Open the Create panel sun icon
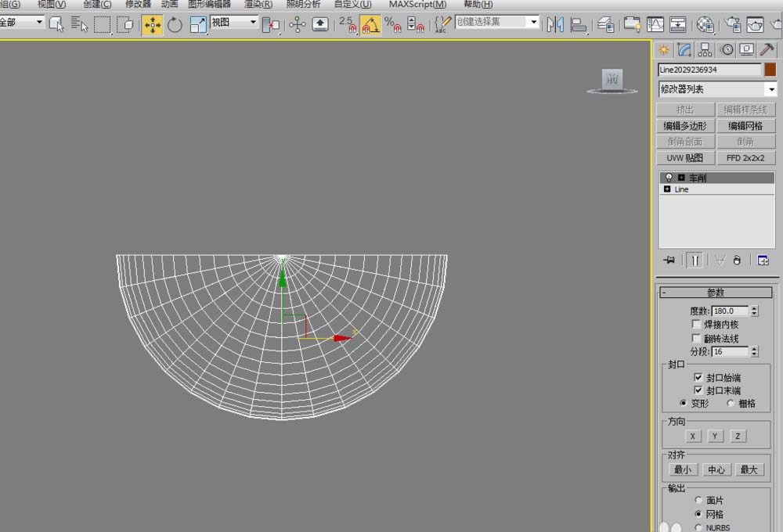 coord(664,49)
